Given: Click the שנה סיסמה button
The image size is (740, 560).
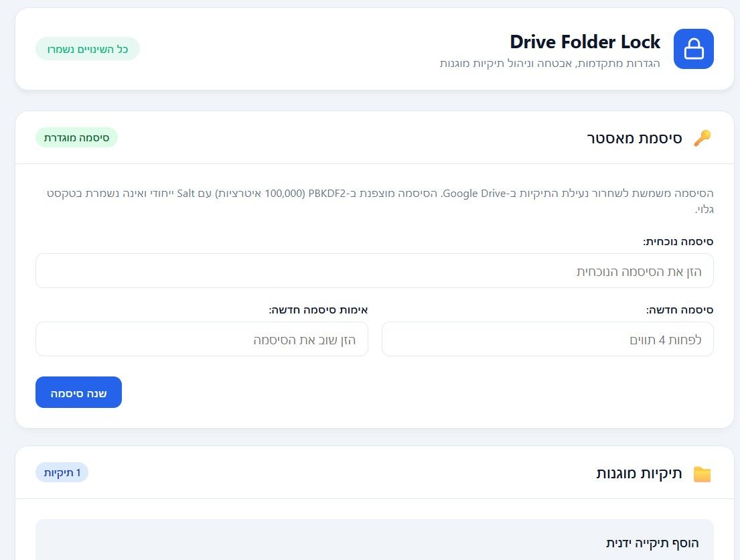Looking at the screenshot, I should pyautogui.click(x=78, y=393).
